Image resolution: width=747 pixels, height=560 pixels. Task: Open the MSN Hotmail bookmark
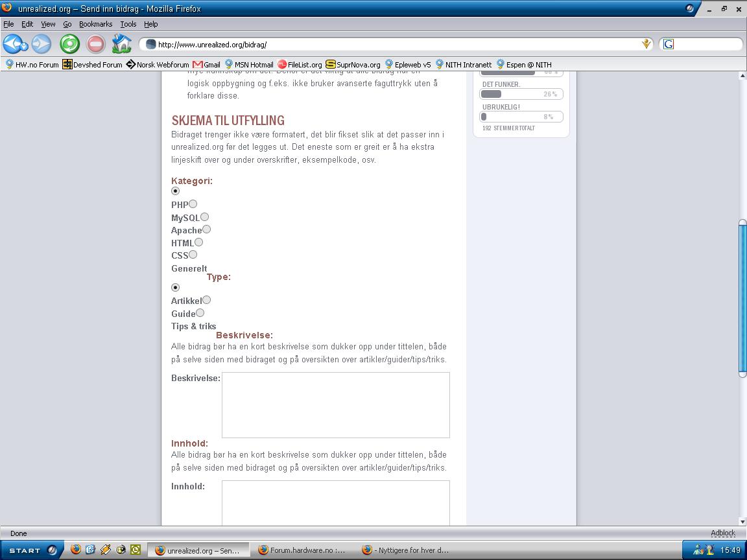[249, 64]
